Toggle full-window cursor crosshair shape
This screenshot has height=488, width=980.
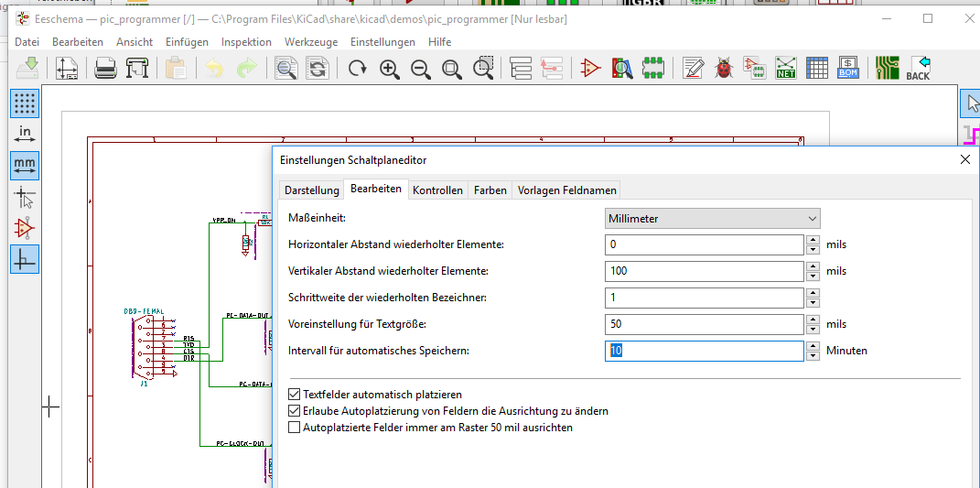25,197
